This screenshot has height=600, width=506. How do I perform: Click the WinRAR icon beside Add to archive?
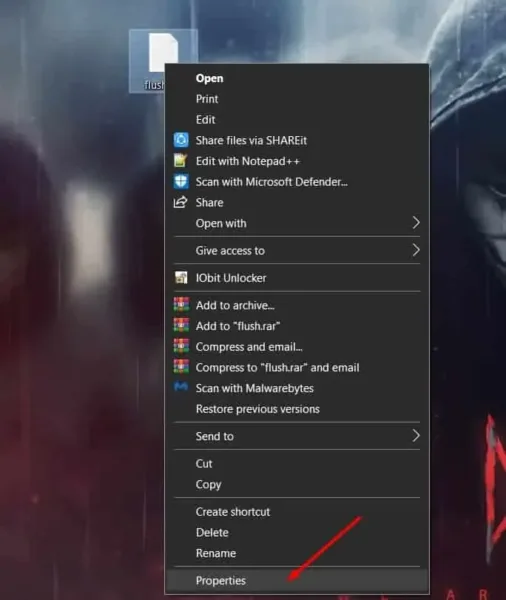point(181,305)
